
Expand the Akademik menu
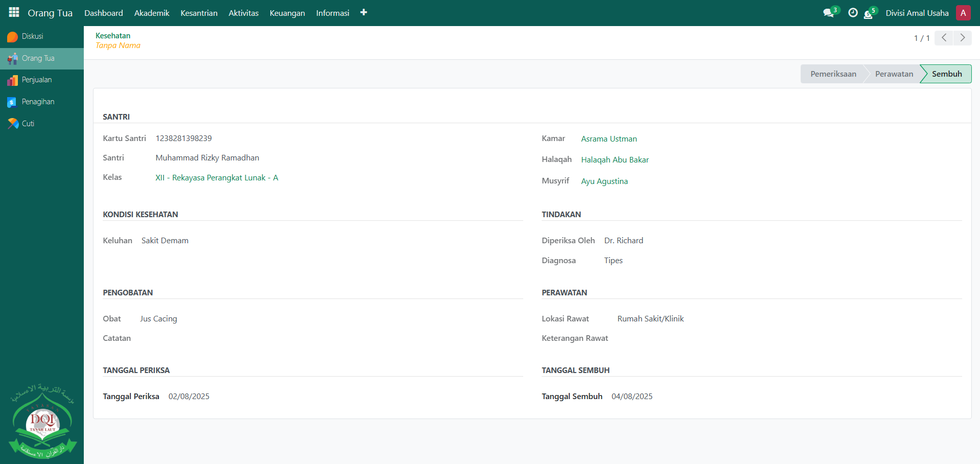[152, 13]
